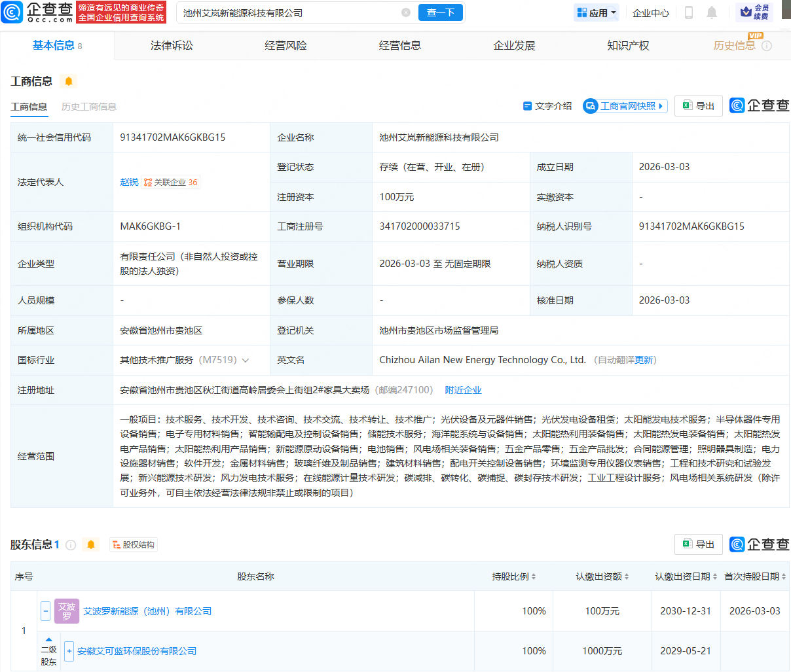Expand 安徽艾可蓝环保 row with plus button
791x672 pixels.
click(69, 651)
